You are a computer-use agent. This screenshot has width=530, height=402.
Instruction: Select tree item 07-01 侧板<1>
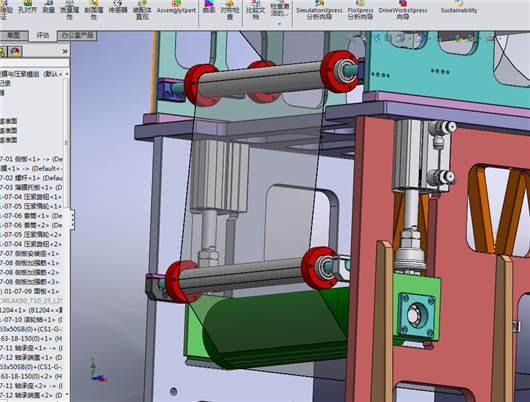(x=31, y=159)
